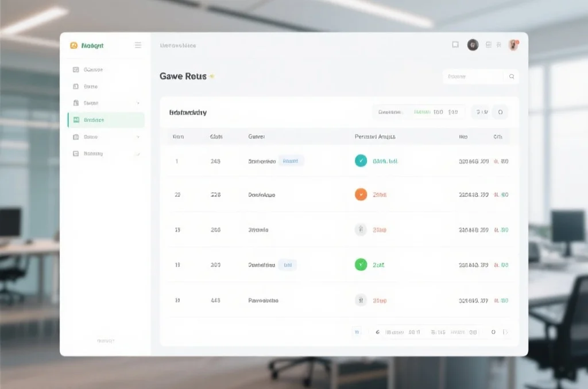Go to next page with right arrow
Screen dimensions: 588x389
pos(505,332)
